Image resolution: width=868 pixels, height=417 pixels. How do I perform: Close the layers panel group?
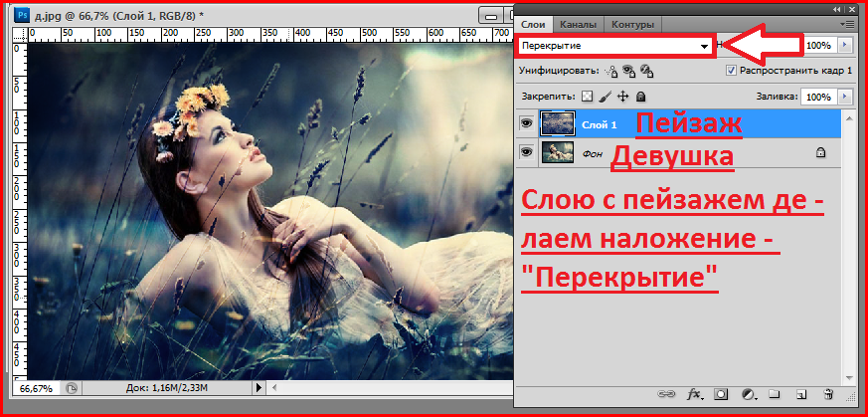pos(851,9)
